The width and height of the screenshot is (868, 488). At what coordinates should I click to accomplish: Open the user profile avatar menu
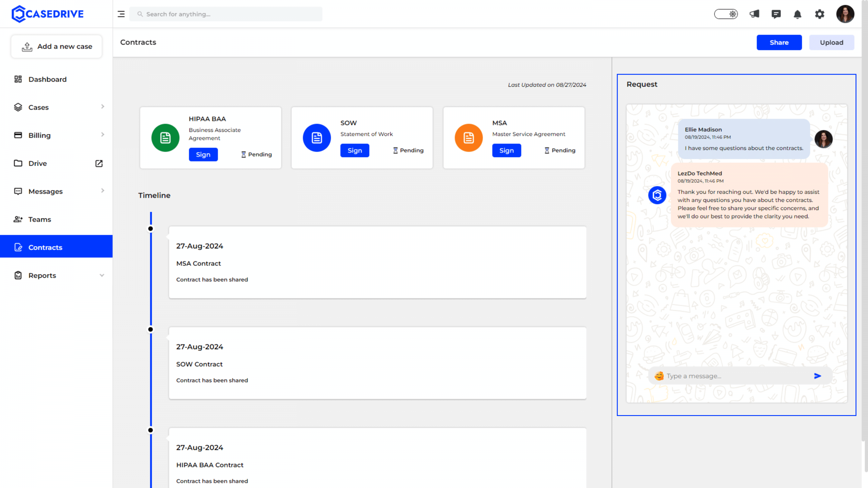[845, 14]
